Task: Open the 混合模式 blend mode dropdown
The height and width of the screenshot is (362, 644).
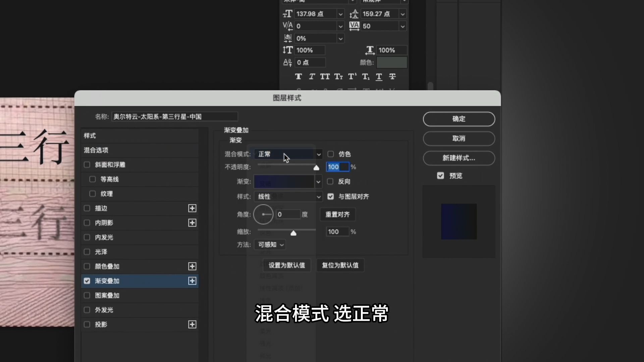Action: point(288,154)
